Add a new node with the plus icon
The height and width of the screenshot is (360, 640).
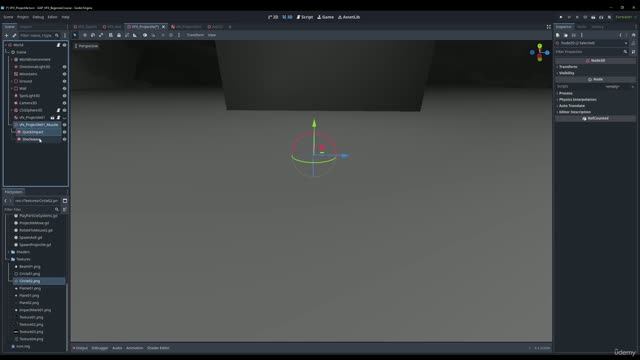pos(6,36)
